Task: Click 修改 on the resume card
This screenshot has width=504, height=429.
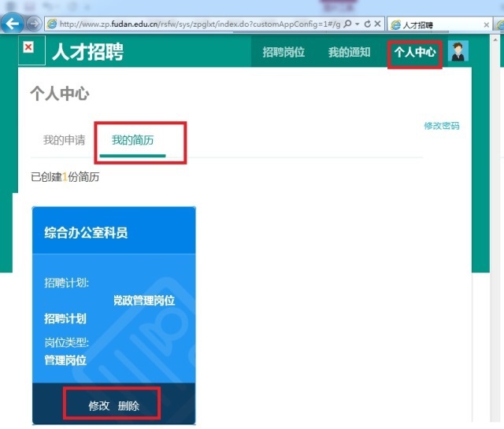Action: pyautogui.click(x=98, y=406)
